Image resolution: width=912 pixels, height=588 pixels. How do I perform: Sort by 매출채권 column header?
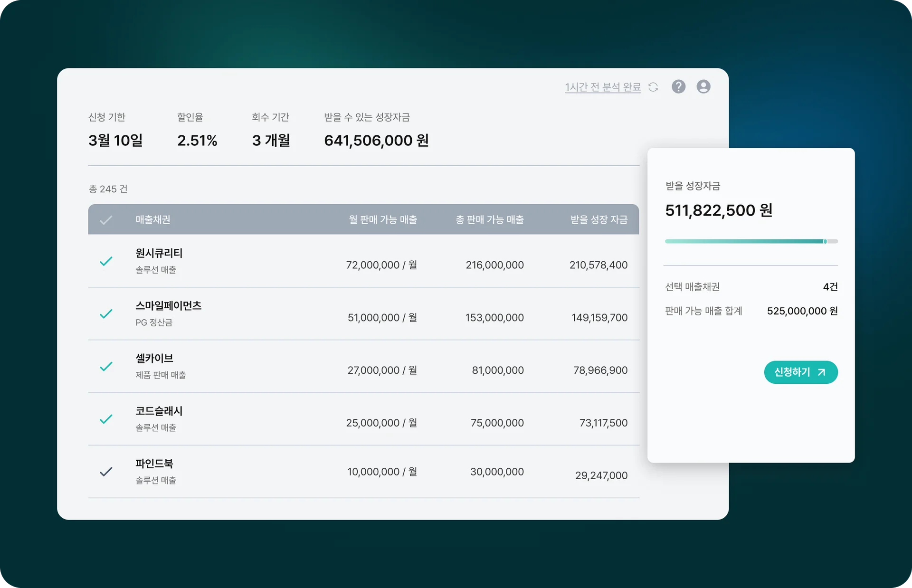click(x=152, y=220)
